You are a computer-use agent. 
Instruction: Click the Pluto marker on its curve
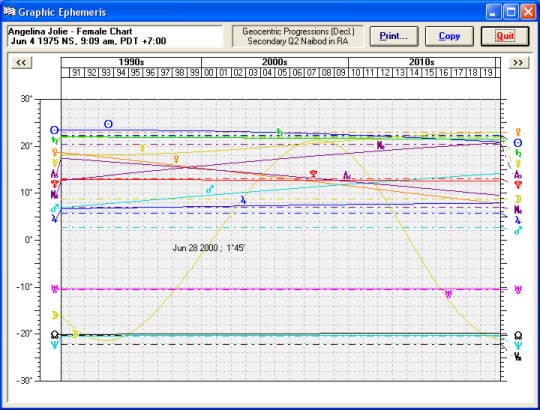point(313,174)
